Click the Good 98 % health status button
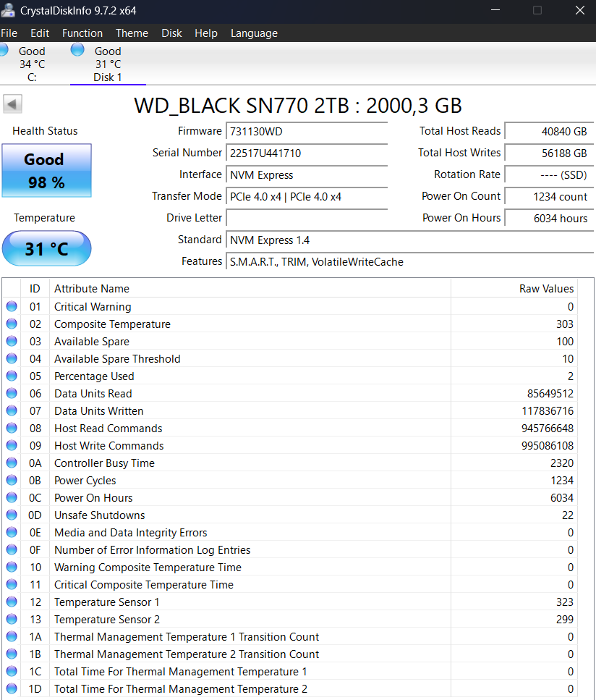The width and height of the screenshot is (596, 700). pos(47,171)
